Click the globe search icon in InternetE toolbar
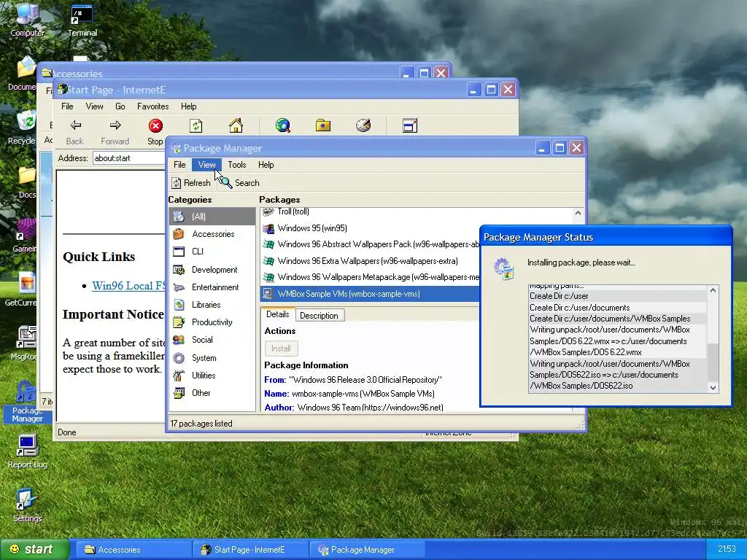 click(283, 125)
